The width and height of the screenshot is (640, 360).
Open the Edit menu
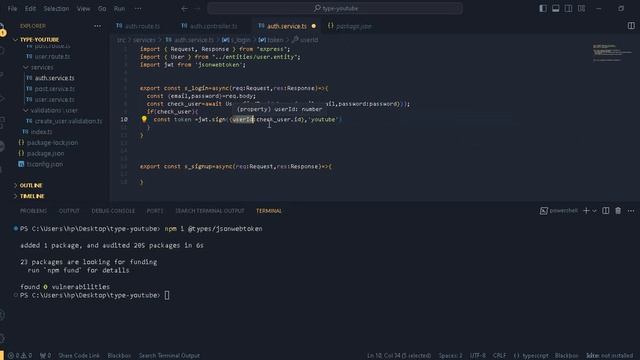30,8
